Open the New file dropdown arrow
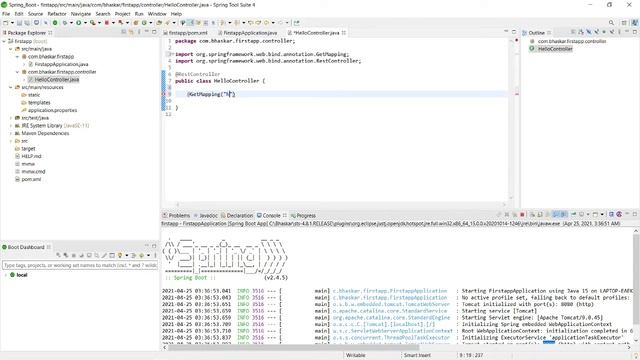 click(12, 23)
